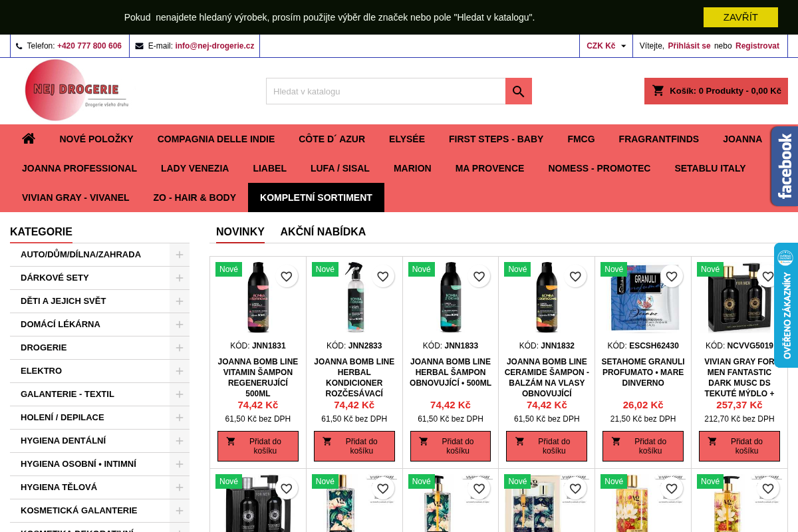Click the home icon in navigation bar

coord(29,139)
